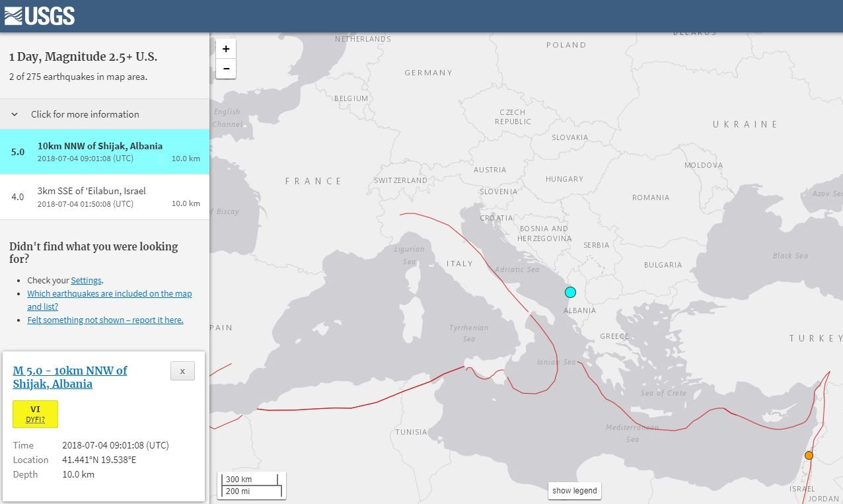Select the 5.0 Shijak, Albania earthquake row
Image resolution: width=843 pixels, height=504 pixels.
pos(104,151)
